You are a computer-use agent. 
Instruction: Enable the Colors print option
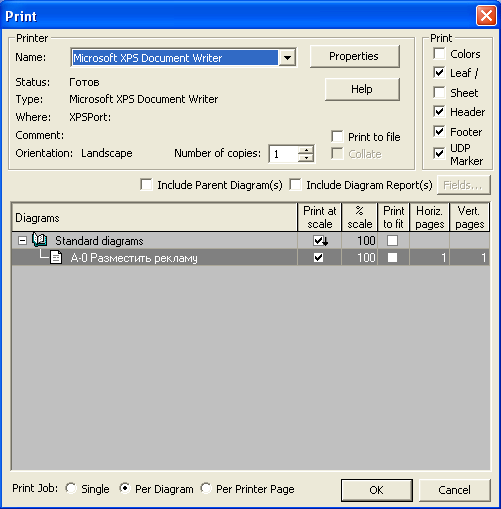(x=439, y=53)
